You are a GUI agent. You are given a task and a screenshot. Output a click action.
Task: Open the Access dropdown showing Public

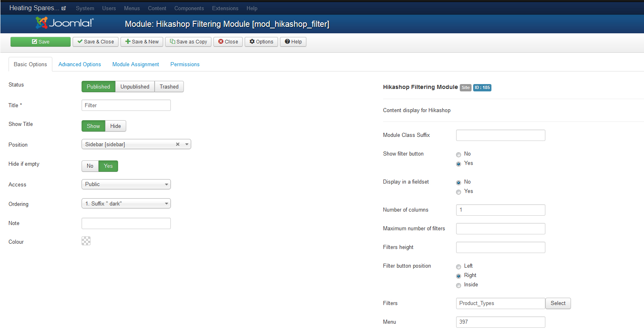coord(126,184)
